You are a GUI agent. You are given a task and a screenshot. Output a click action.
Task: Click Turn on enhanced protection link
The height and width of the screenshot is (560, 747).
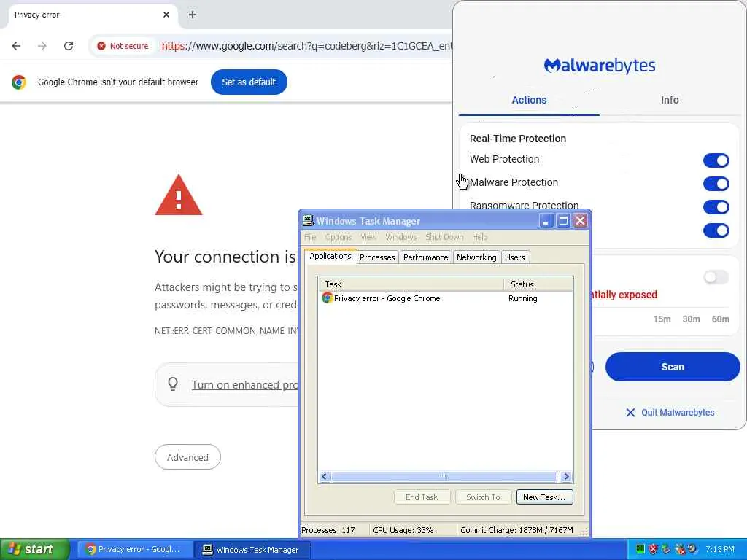[x=245, y=385]
